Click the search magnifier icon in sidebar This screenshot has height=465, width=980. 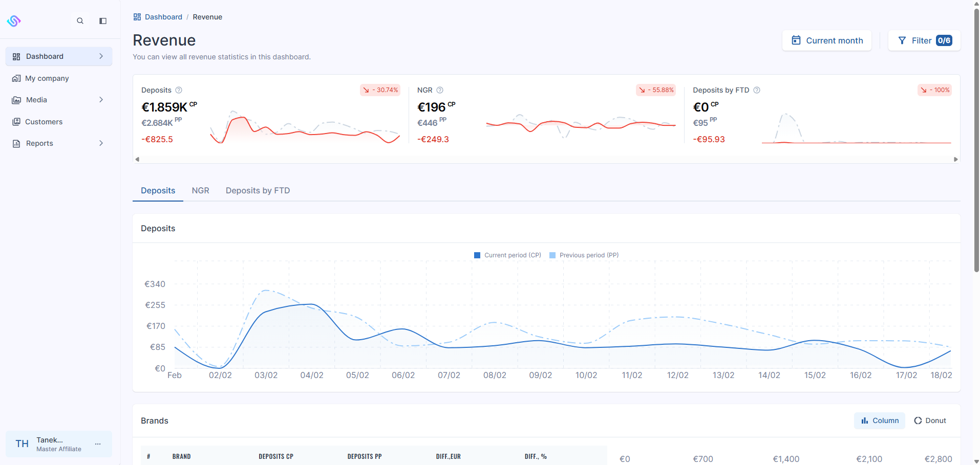(x=80, y=21)
